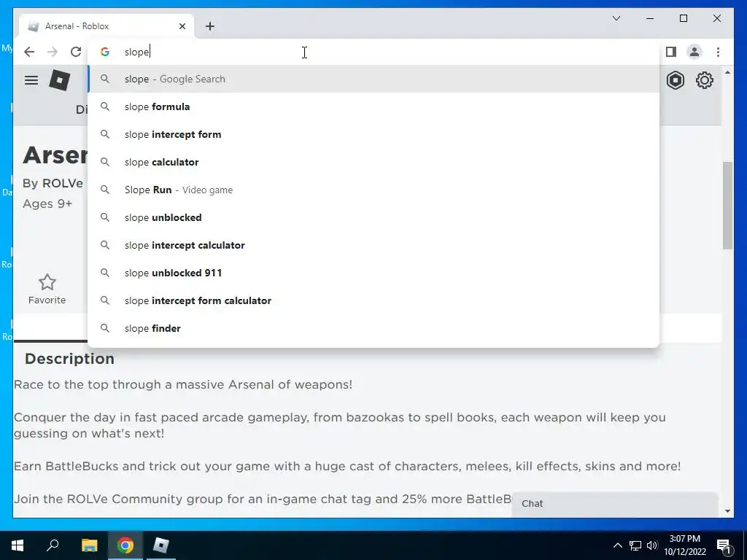The image size is (747, 560).
Task: Click the Google logo in the address bar
Action: coord(105,52)
